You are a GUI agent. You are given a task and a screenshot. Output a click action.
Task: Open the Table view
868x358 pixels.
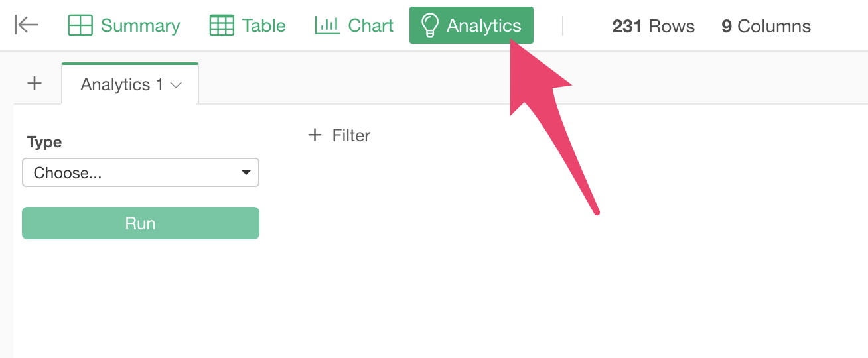(263, 26)
